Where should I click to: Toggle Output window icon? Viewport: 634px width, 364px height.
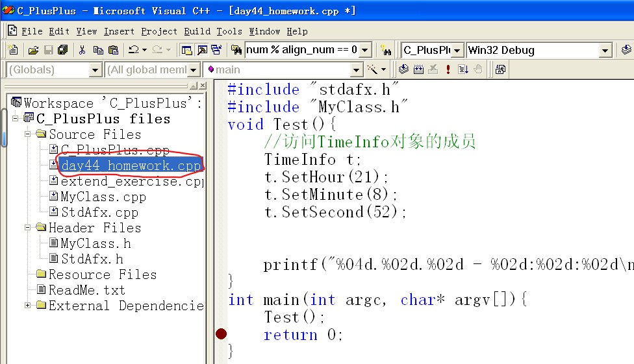202,50
